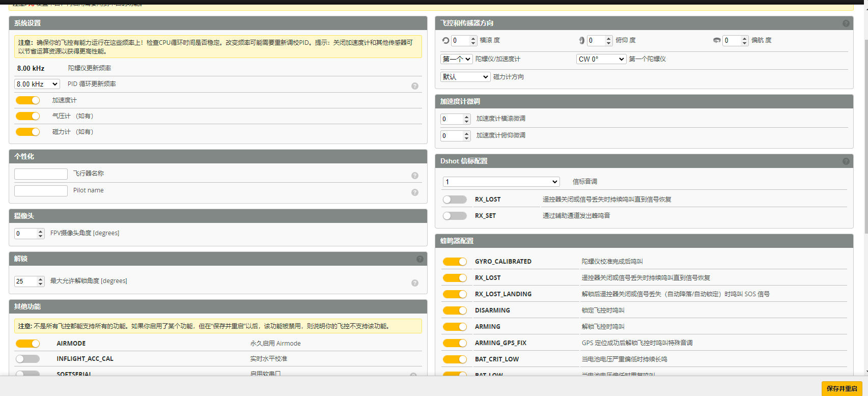Enable the INFLIGHT_ACC_CAL toggle
The height and width of the screenshot is (396, 868).
point(28,359)
